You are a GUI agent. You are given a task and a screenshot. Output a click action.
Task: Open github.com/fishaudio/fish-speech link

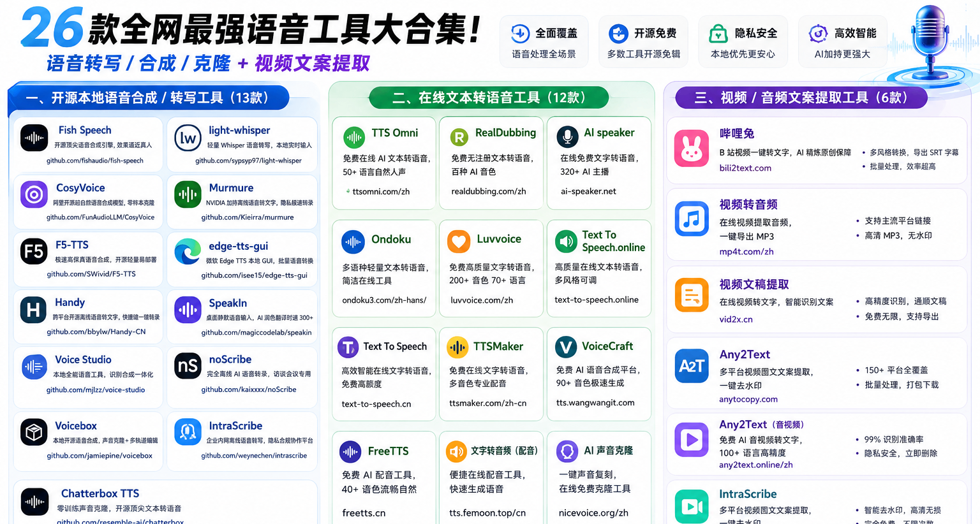(95, 161)
